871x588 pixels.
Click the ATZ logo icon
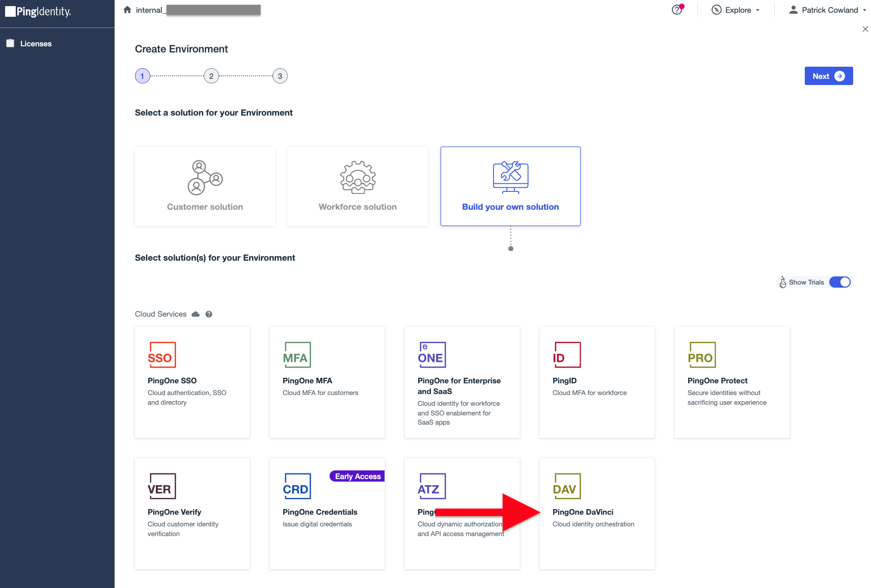(x=431, y=486)
